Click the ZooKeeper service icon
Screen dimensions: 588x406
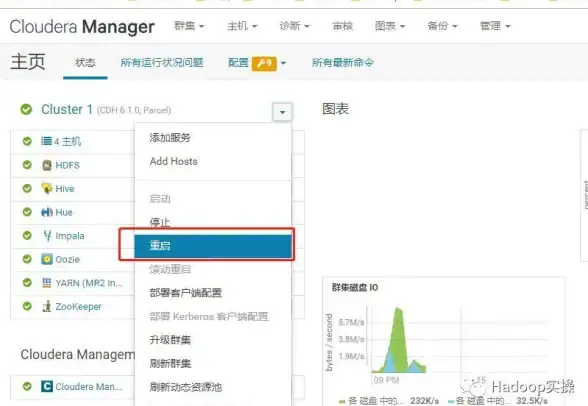(x=47, y=306)
